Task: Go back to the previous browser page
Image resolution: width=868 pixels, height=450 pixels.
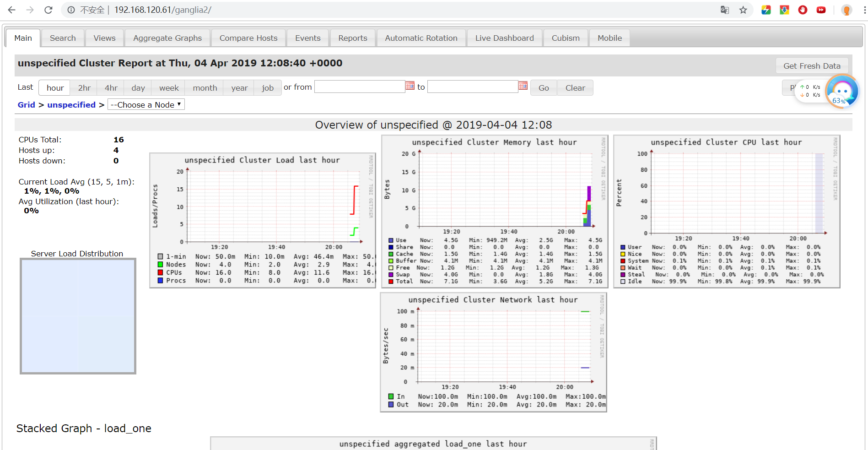Action: (x=12, y=10)
